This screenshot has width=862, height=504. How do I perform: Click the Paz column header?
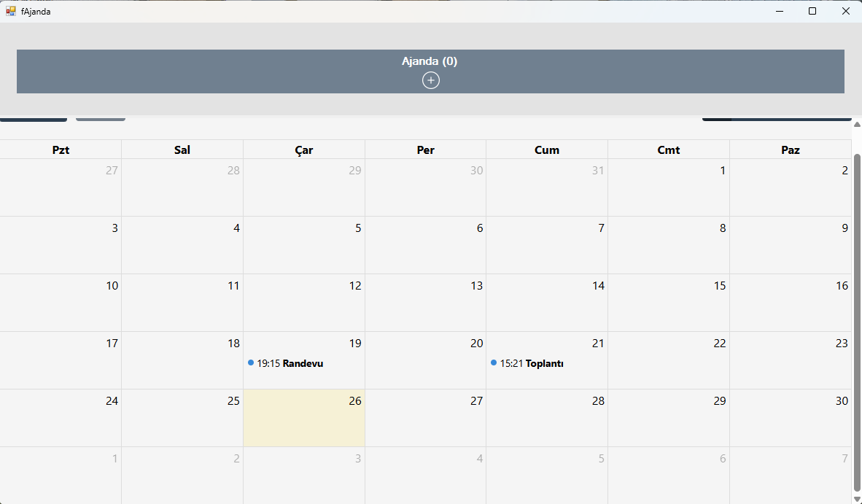coord(790,150)
